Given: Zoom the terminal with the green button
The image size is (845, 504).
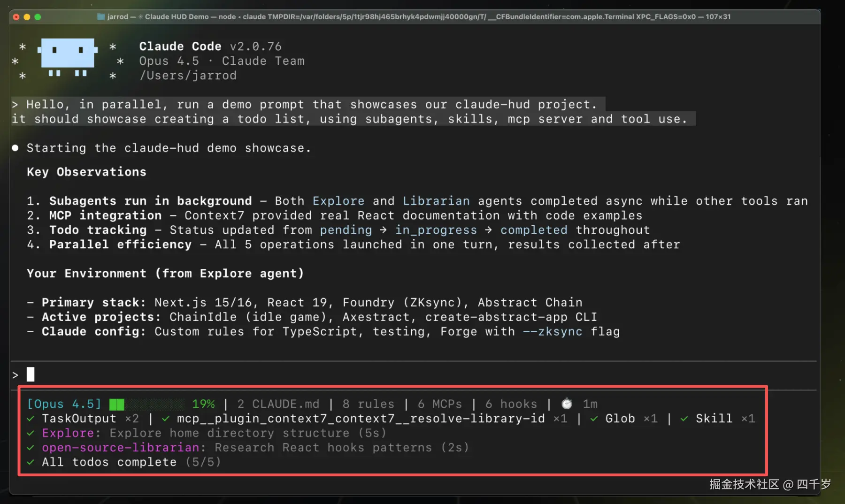Looking at the screenshot, I should point(38,17).
